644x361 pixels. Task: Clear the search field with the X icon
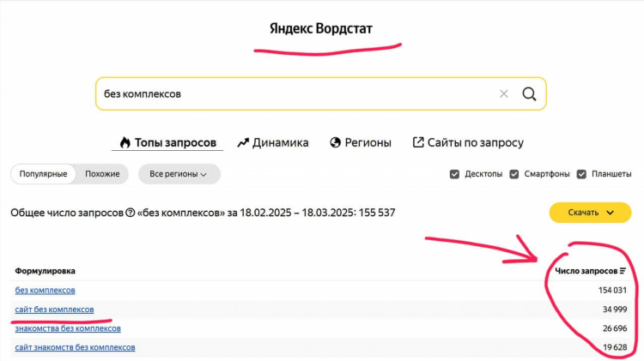503,94
